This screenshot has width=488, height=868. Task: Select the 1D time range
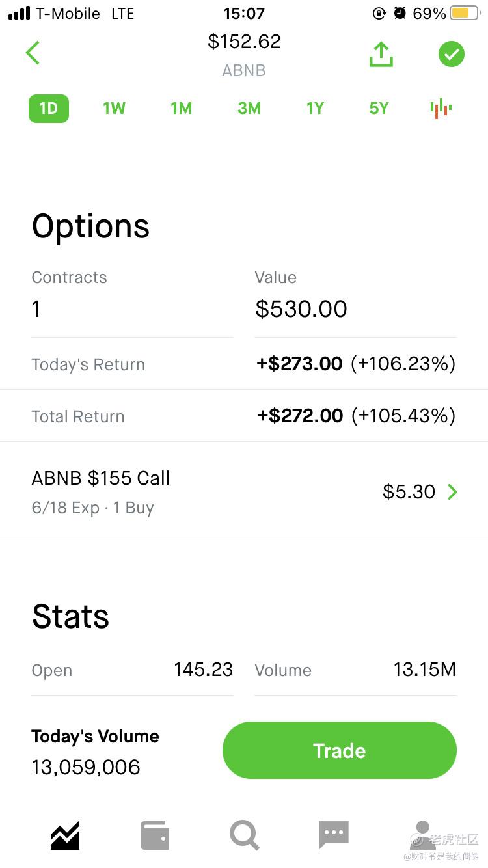[x=49, y=109]
